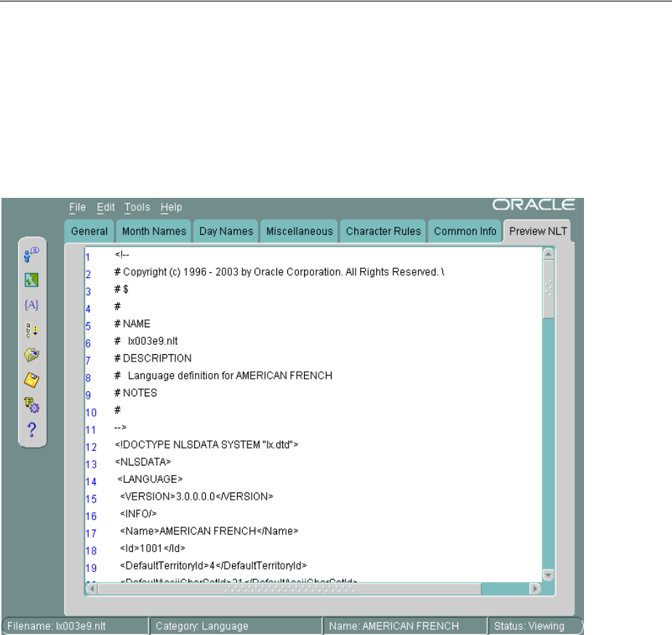This screenshot has width=672, height=635.
Task: Switch to the Miscellaneous tab
Action: (x=299, y=231)
